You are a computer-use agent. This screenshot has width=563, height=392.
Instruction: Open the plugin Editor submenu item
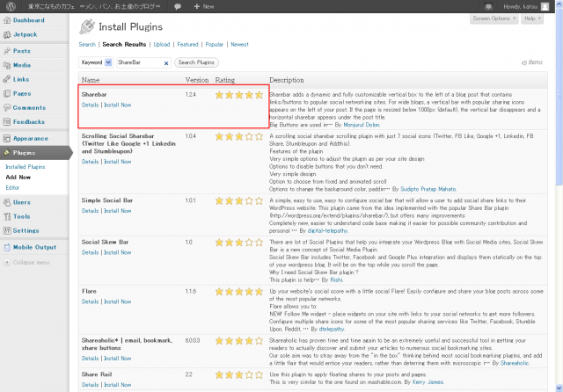pos(12,187)
